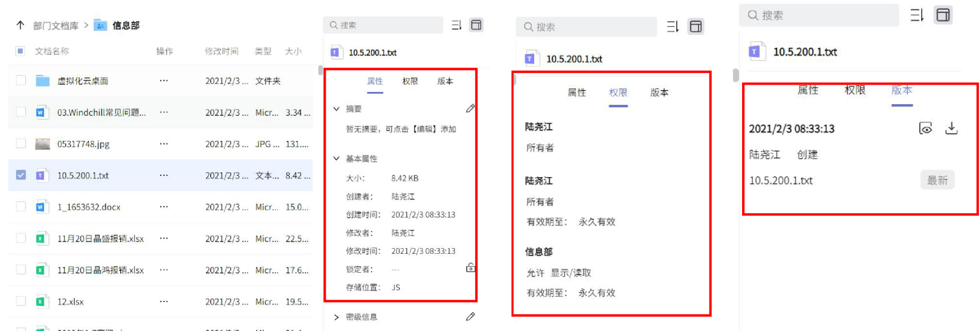
Task: Open more actions for 05317748.jpg
Action: click(x=164, y=144)
